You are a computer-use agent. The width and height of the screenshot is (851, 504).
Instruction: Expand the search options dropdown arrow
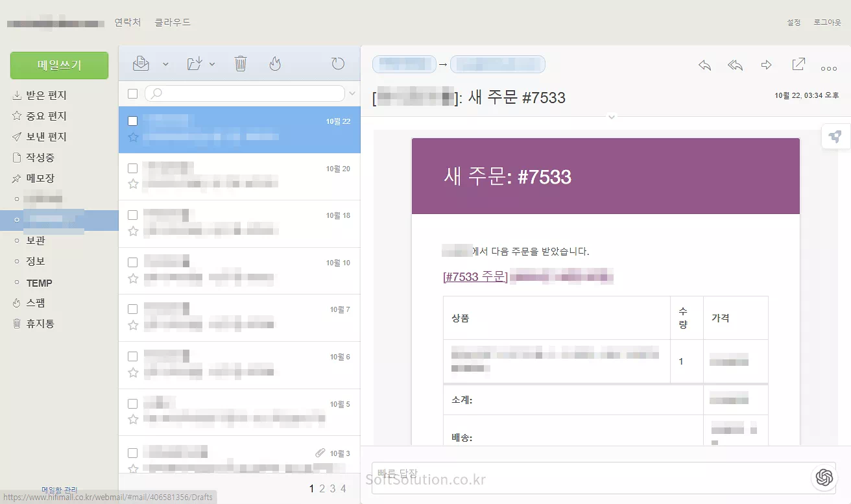click(352, 93)
